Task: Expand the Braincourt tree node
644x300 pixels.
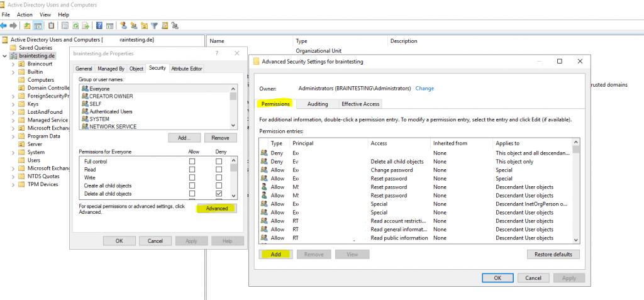Action: click(13, 64)
